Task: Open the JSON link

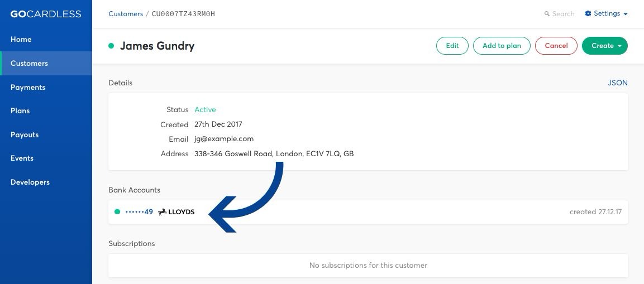Action: [x=618, y=83]
